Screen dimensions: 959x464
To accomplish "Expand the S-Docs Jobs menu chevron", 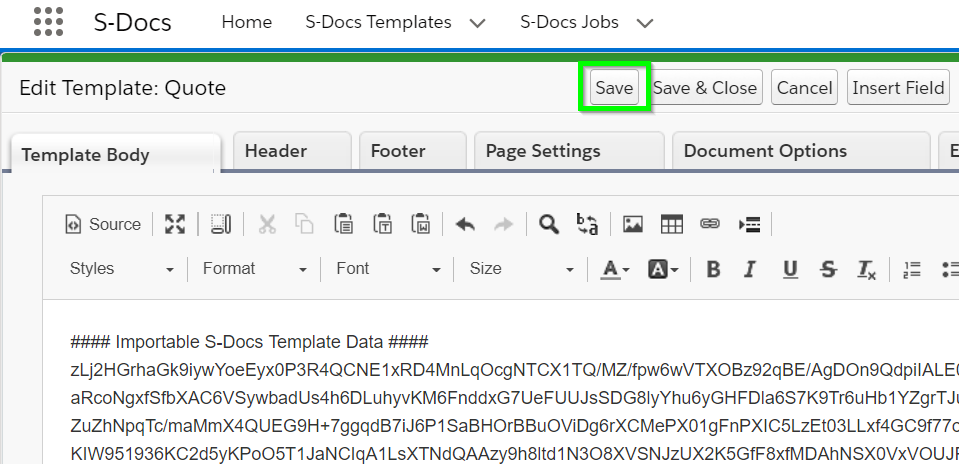I will click(x=645, y=23).
